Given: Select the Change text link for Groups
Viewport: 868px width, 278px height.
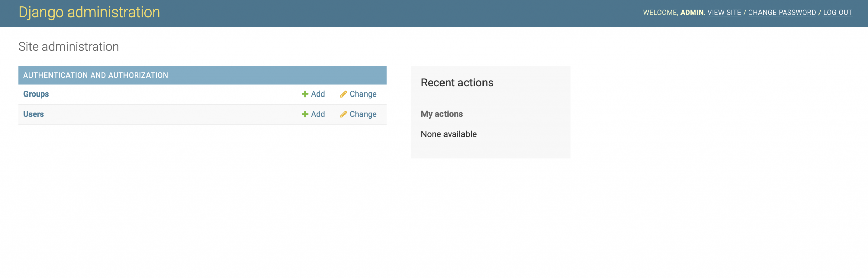Looking at the screenshot, I should [x=363, y=94].
